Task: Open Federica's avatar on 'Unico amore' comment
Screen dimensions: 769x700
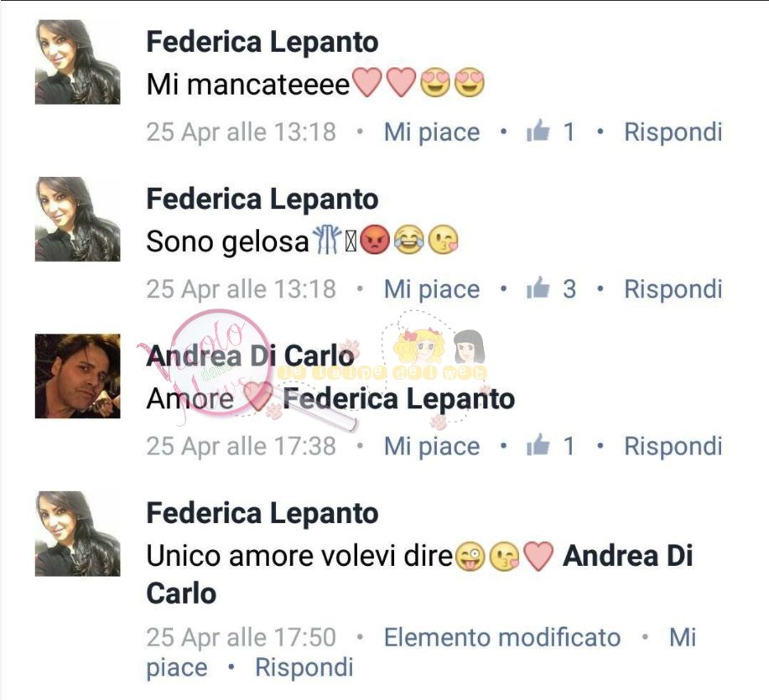Action: pyautogui.click(x=77, y=533)
